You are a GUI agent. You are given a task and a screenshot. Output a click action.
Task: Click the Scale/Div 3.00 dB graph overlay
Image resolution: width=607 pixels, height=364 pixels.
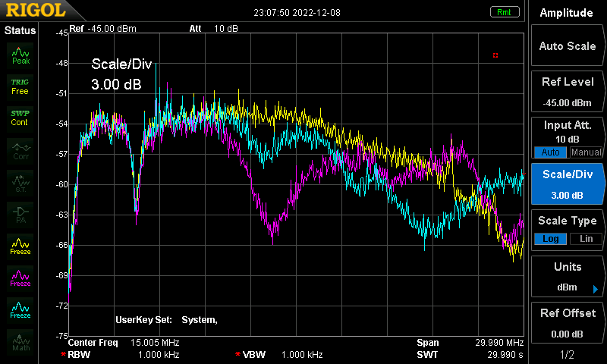(121, 74)
